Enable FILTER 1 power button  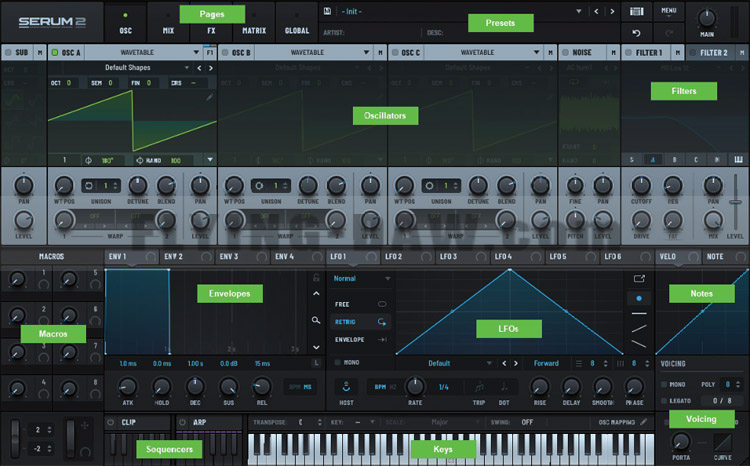(x=629, y=53)
